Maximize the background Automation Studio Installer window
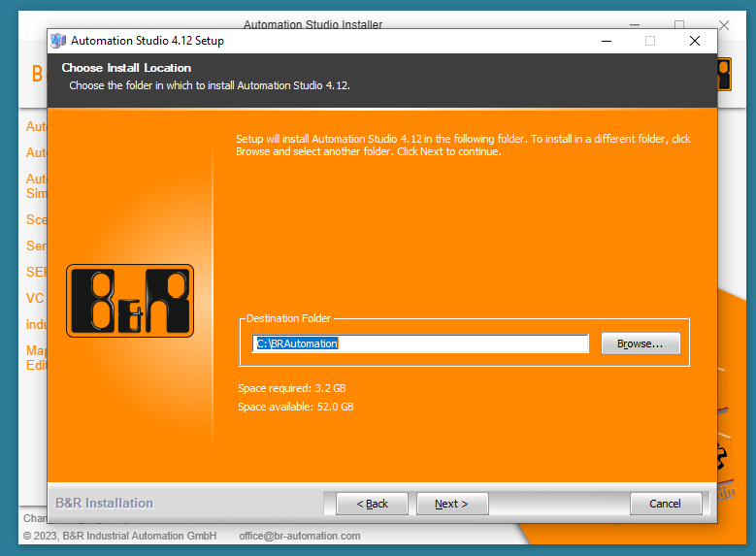The image size is (756, 556). (679, 24)
